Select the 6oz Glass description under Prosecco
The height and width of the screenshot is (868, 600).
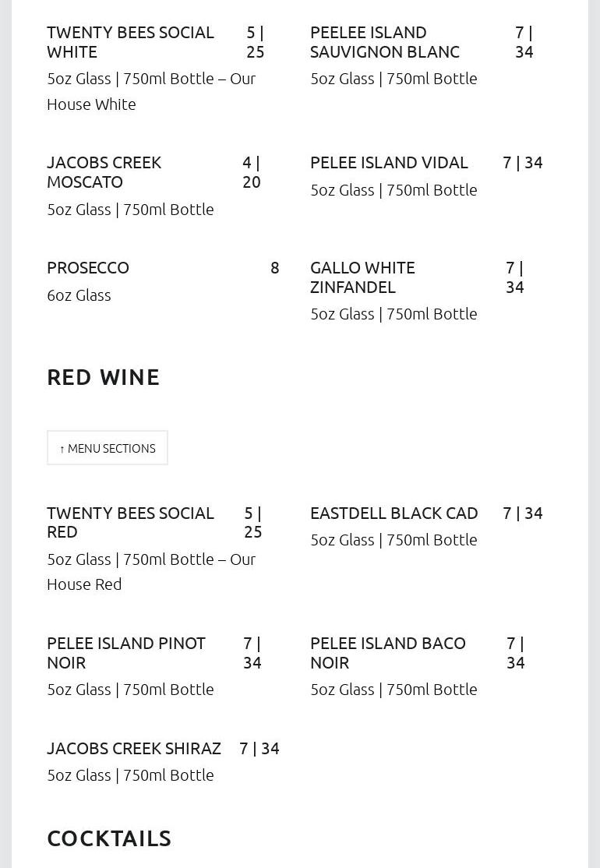point(79,295)
